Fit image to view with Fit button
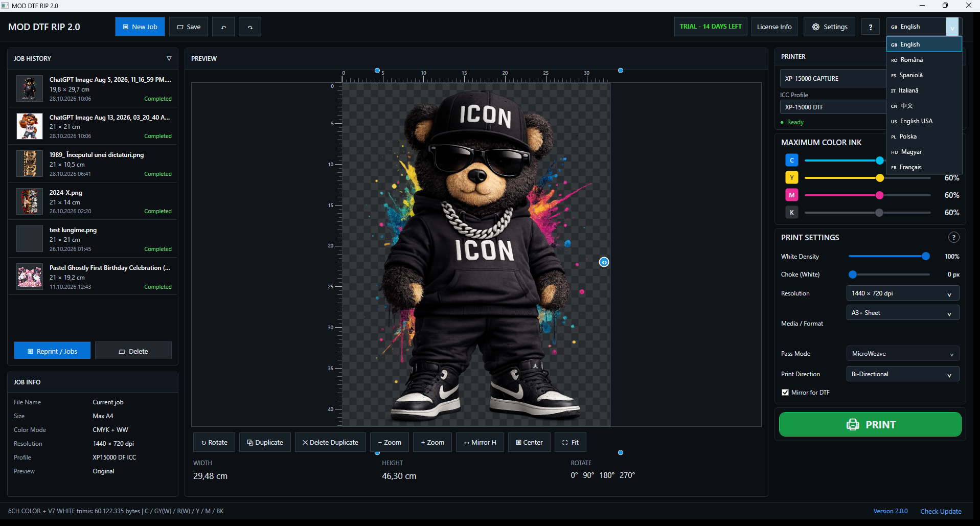This screenshot has width=980, height=526. 570,442
